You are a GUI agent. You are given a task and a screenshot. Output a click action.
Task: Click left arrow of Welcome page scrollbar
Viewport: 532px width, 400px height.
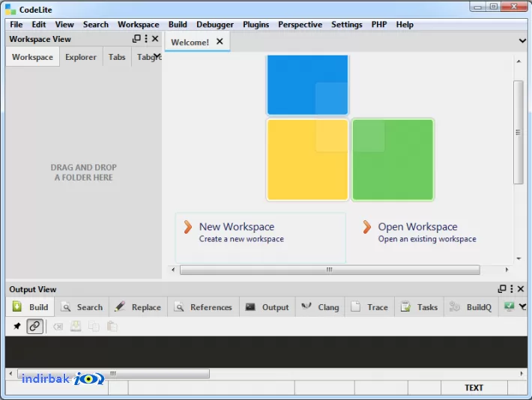coord(173,270)
